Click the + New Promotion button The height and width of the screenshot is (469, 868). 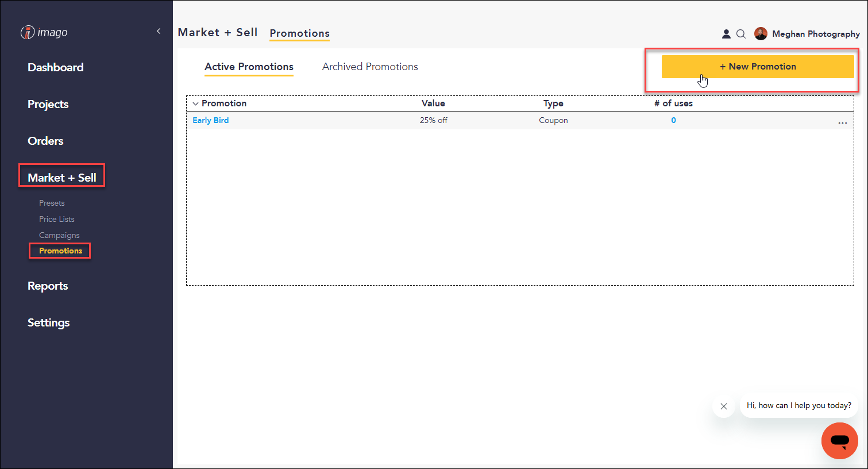coord(758,67)
